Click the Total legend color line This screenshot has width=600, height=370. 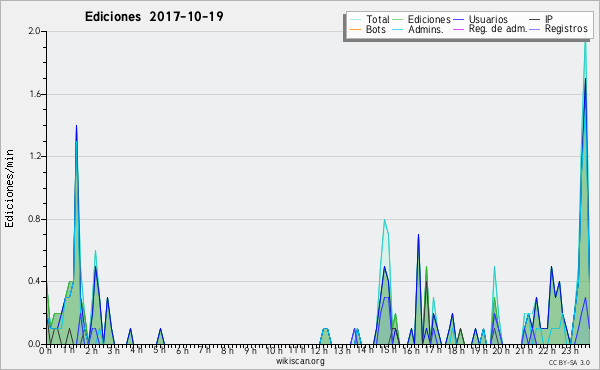click(x=355, y=20)
